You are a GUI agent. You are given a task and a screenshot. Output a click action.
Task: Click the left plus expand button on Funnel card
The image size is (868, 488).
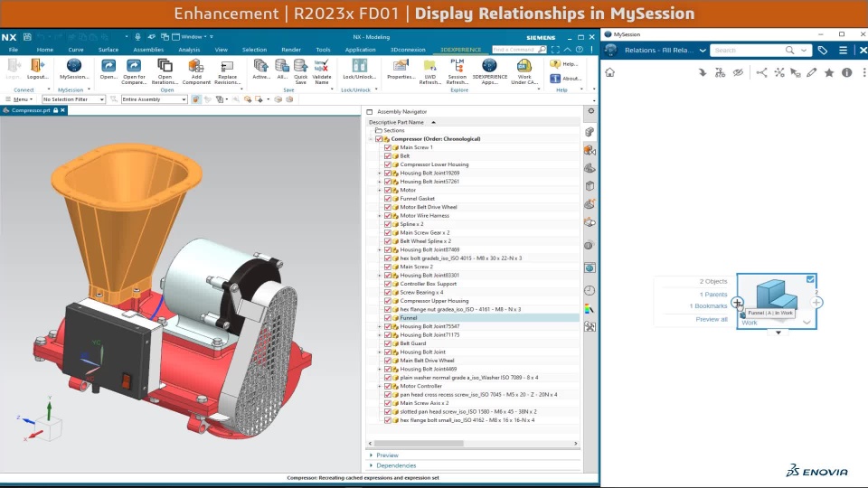tap(737, 303)
